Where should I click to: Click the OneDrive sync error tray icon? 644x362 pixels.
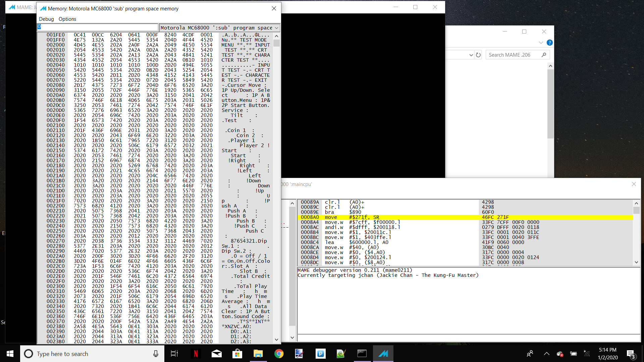[x=560, y=354]
